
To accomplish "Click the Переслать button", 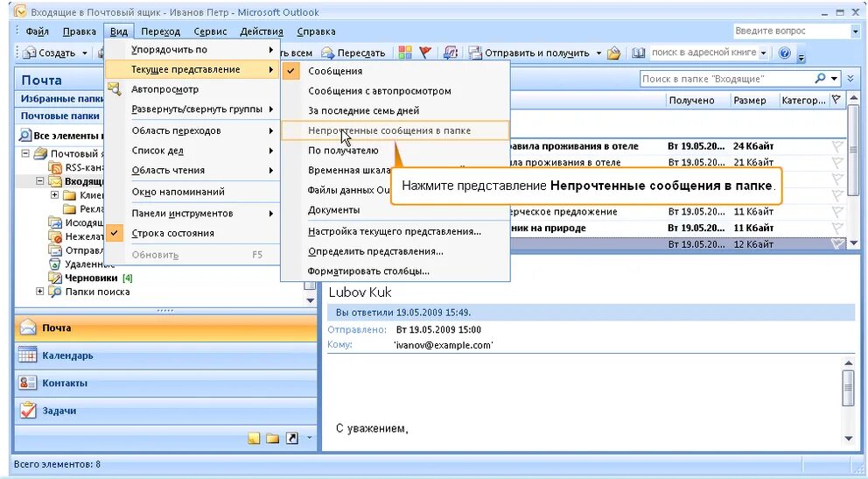I will (x=353, y=53).
